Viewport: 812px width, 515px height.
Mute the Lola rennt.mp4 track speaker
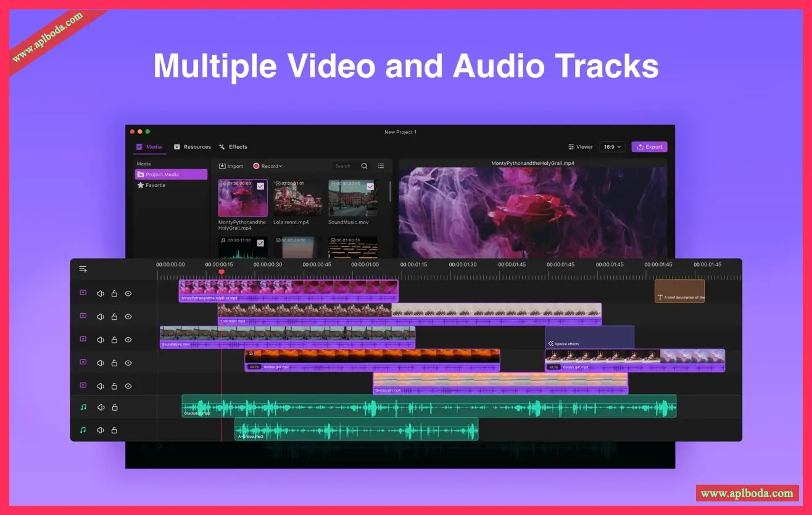pyautogui.click(x=101, y=317)
